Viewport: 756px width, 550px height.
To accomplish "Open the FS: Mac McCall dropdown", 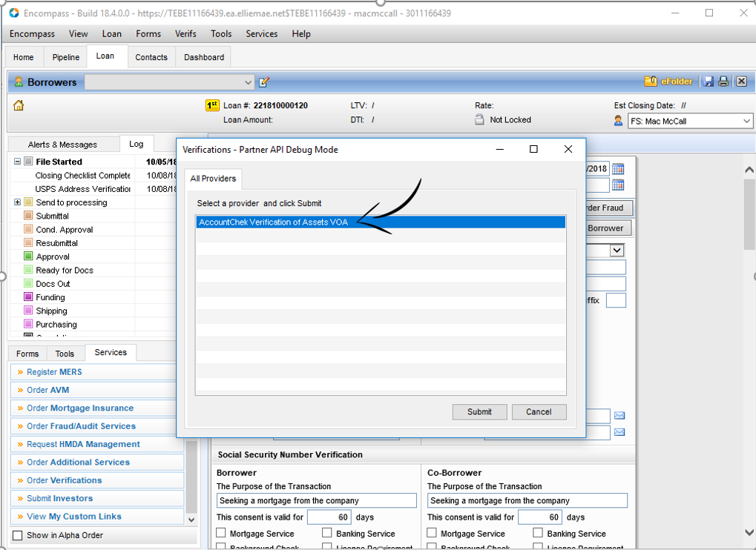I will 746,121.
